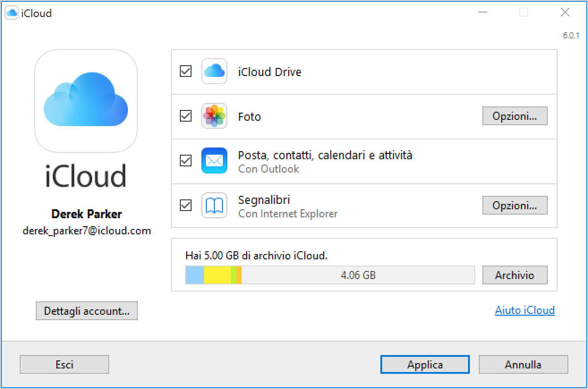Click the Segnalibri open book icon
The height and width of the screenshot is (389, 588).
214,205
